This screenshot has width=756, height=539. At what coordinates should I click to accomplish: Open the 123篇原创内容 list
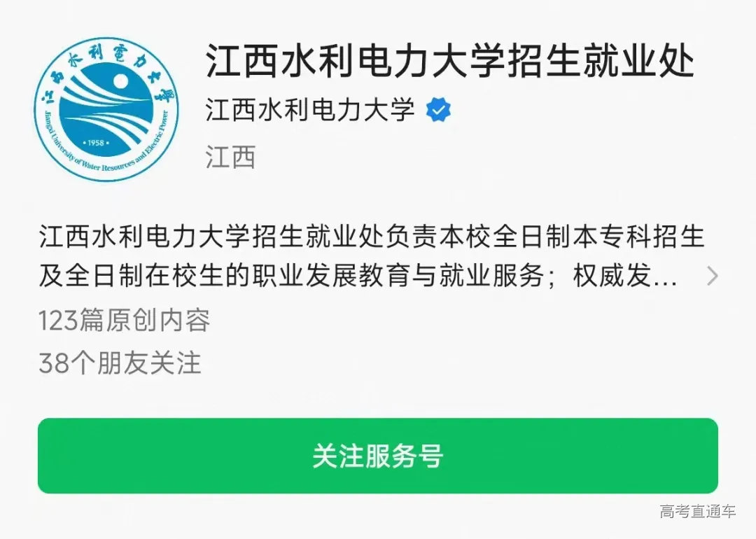[x=125, y=320]
